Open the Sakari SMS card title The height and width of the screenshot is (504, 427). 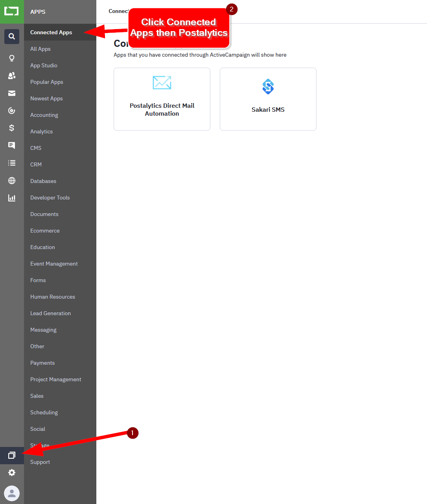click(268, 109)
